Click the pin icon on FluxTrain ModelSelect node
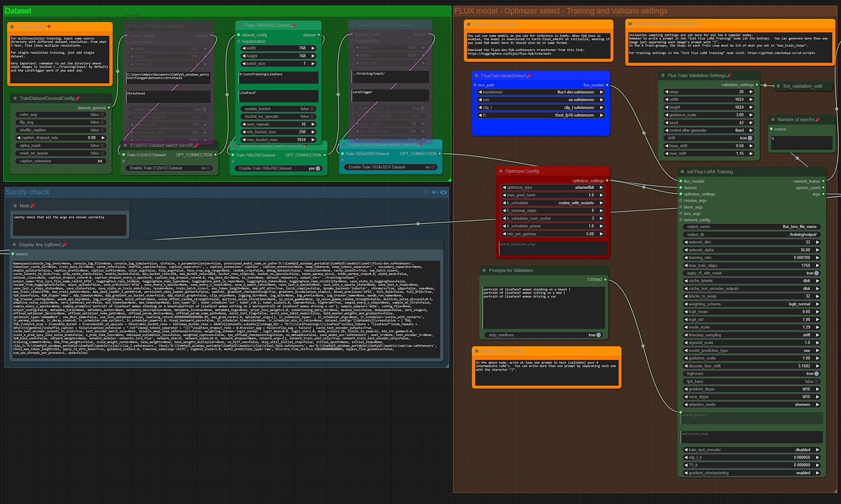841x504 pixels. (529, 76)
